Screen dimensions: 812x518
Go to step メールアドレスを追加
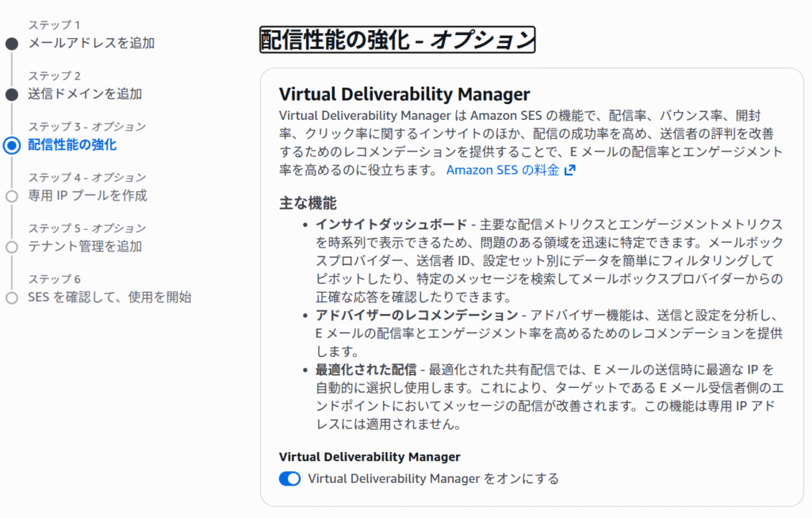91,43
